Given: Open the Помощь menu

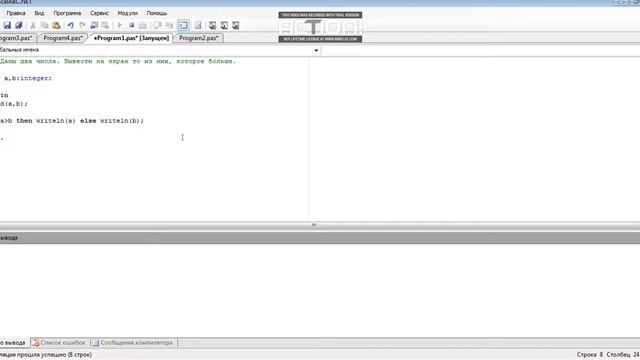Looking at the screenshot, I should tap(157, 13).
